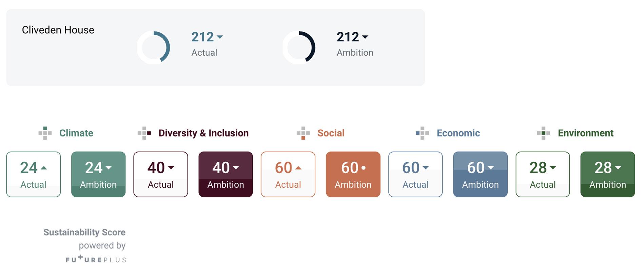Expand the 212 Actual score arrow
Screen dimensions: 644x274
click(220, 37)
